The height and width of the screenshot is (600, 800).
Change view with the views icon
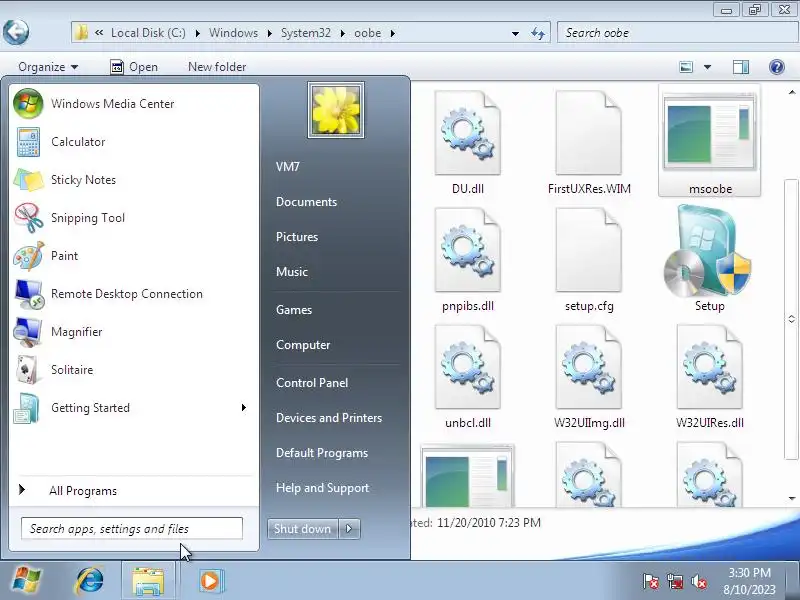point(686,67)
